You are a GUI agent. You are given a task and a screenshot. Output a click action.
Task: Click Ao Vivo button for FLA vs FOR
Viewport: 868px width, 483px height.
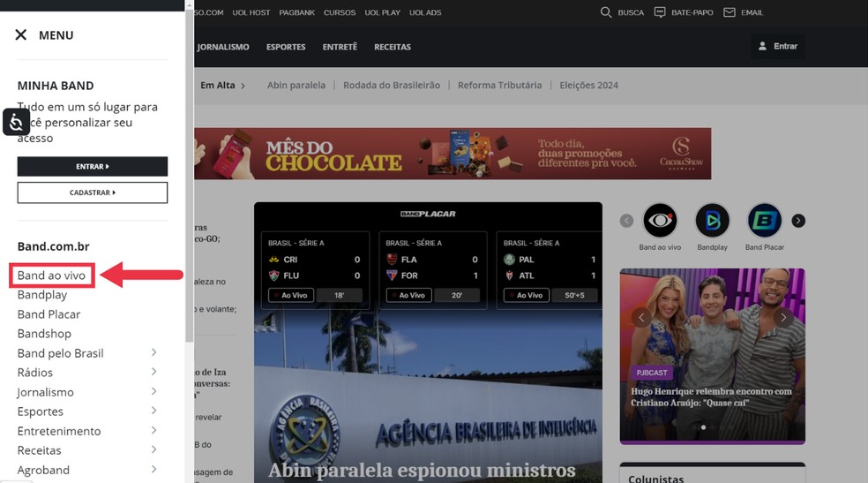click(x=409, y=295)
